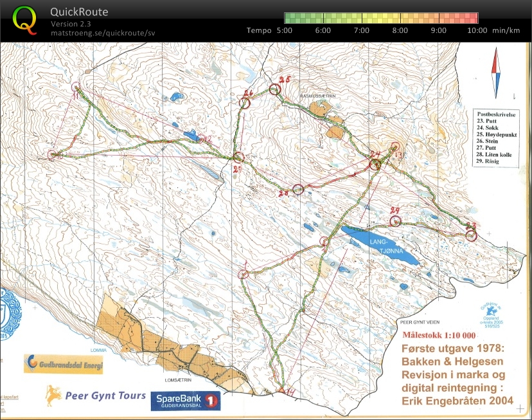Select control circle 10 on the map
The height and width of the screenshot is (420, 532).
click(51, 155)
